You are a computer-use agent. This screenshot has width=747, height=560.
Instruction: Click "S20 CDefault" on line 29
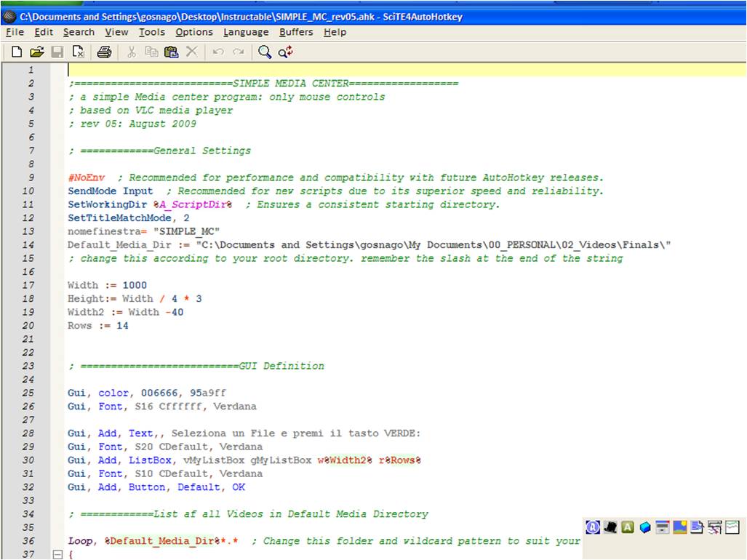click(x=172, y=447)
